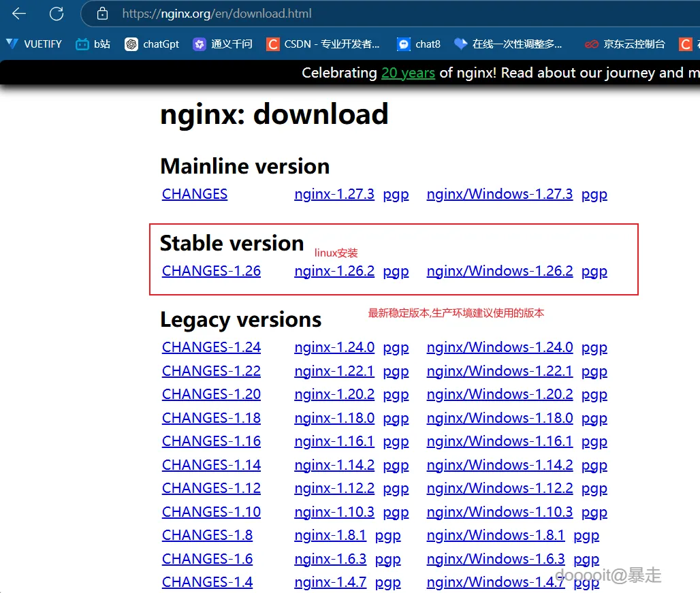Image resolution: width=700 pixels, height=593 pixels.
Task: Download nginx/Windows-1.20.2
Action: click(x=500, y=394)
